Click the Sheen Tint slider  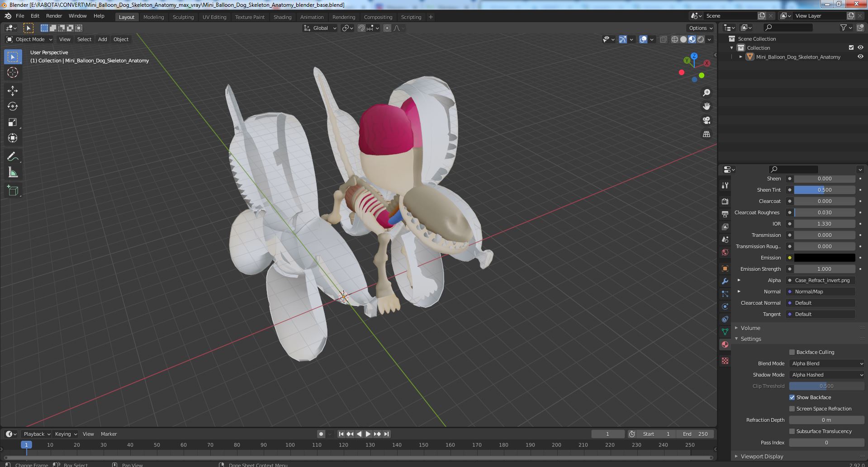pyautogui.click(x=825, y=190)
